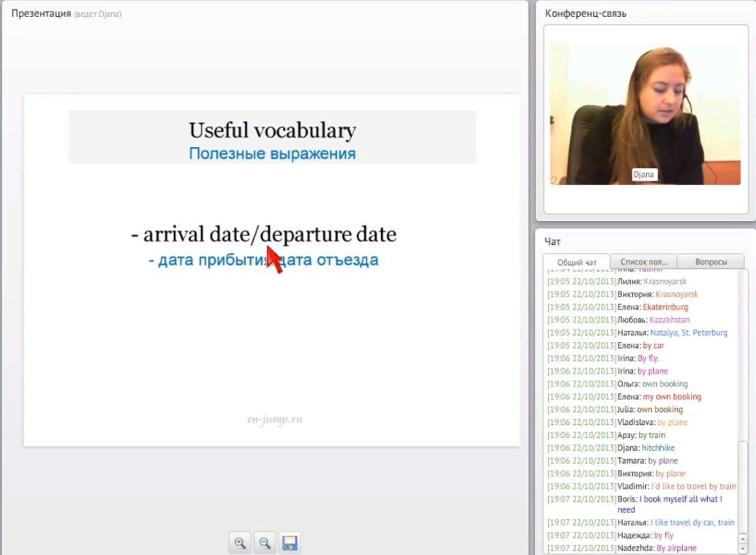The height and width of the screenshot is (555, 756).
Task: Select chat message Елена: by car
Action: 606,346
